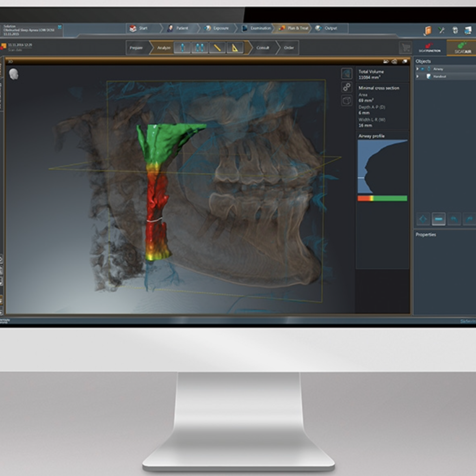Click the head orientation icon in 3D view
The width and height of the screenshot is (476, 476).
point(14,74)
